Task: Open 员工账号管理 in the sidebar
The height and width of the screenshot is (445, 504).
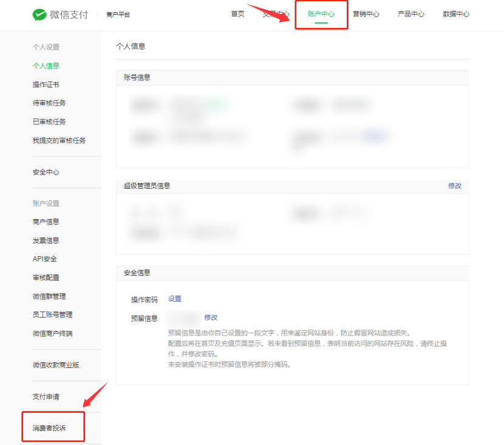Action: (x=52, y=314)
